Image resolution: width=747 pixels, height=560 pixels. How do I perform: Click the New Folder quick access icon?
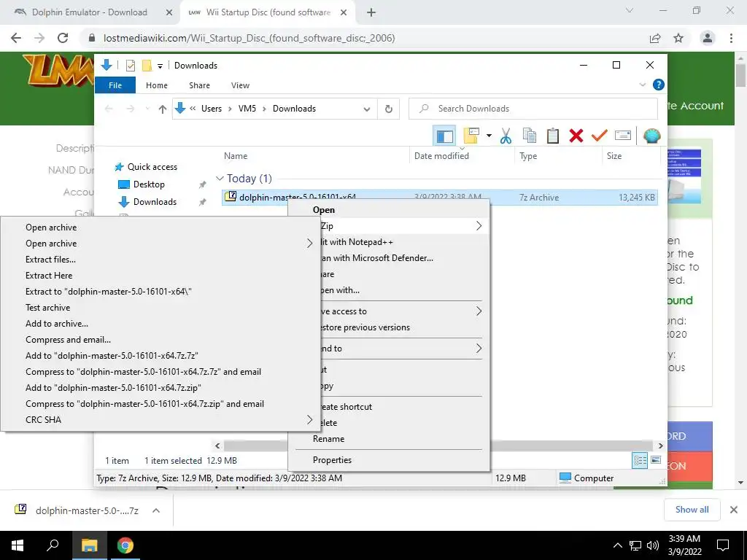click(x=147, y=66)
